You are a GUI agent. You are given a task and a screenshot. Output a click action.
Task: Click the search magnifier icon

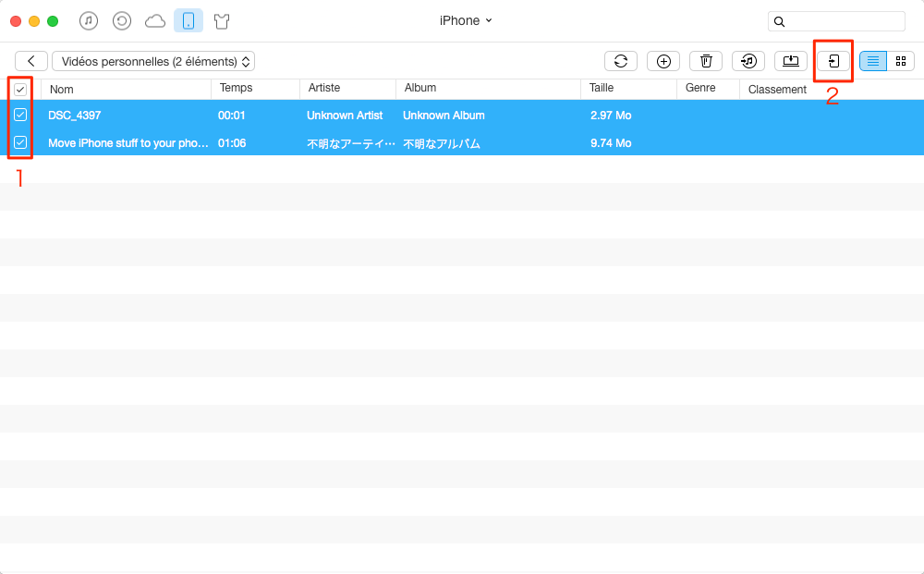coord(779,22)
